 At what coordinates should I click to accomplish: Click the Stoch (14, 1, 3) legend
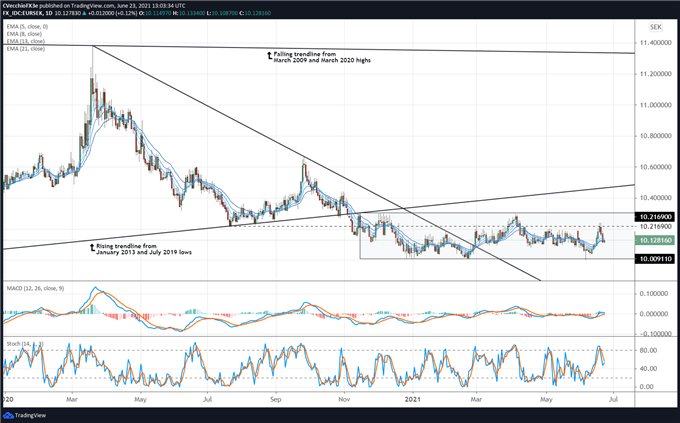point(25,344)
